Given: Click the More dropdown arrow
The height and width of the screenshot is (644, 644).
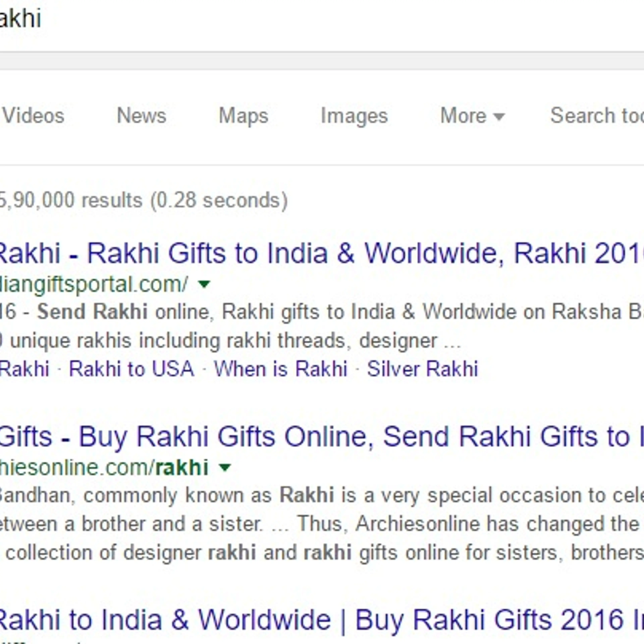Looking at the screenshot, I should point(499,117).
